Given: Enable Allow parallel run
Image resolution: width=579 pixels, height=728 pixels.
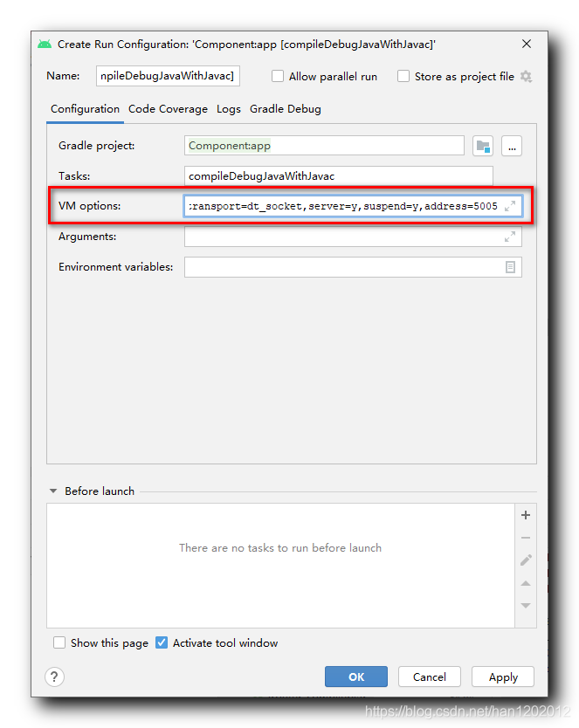Looking at the screenshot, I should [x=278, y=76].
